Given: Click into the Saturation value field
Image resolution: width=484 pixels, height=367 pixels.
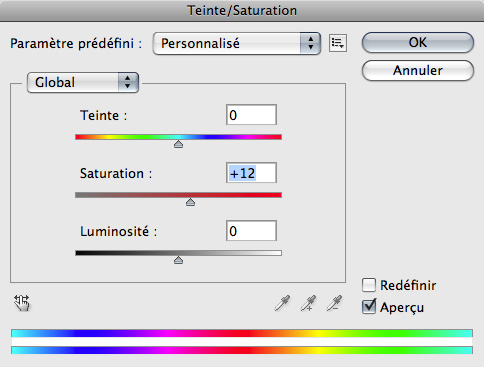Looking at the screenshot, I should coord(251,173).
